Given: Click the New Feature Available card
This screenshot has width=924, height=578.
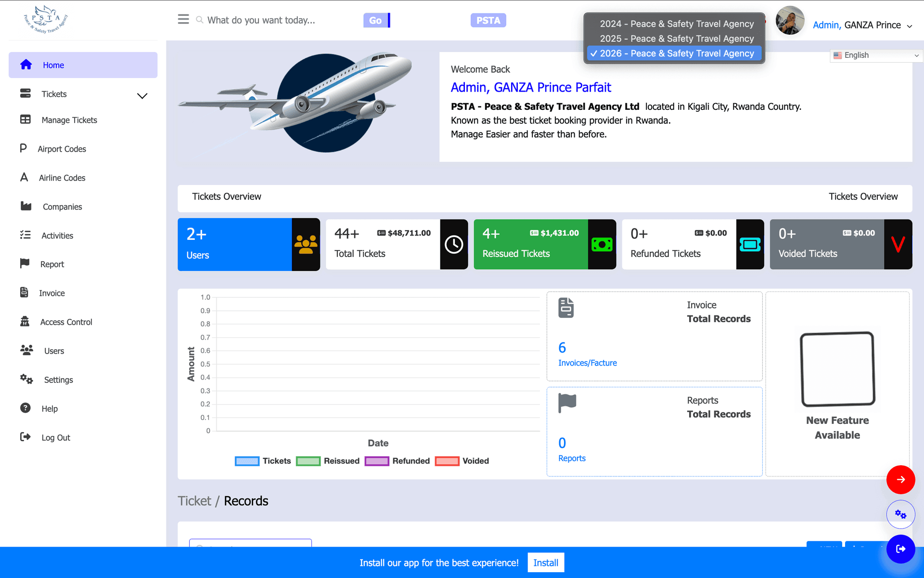Looking at the screenshot, I should click(837, 384).
